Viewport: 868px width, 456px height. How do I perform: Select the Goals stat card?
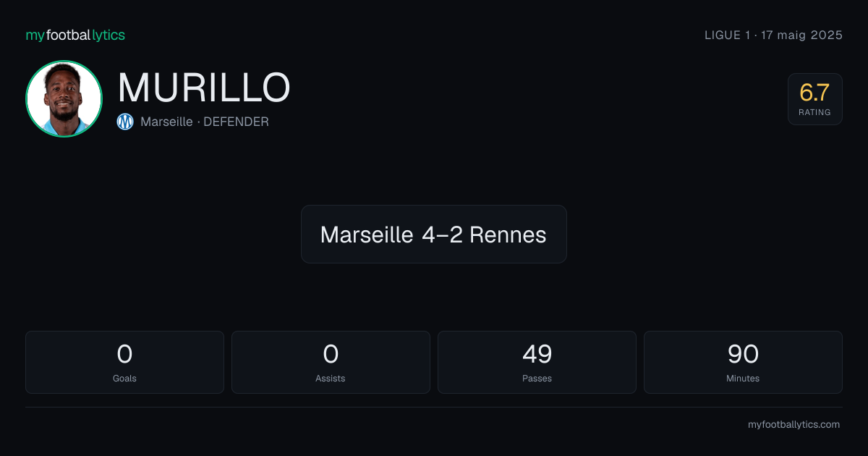pos(124,362)
